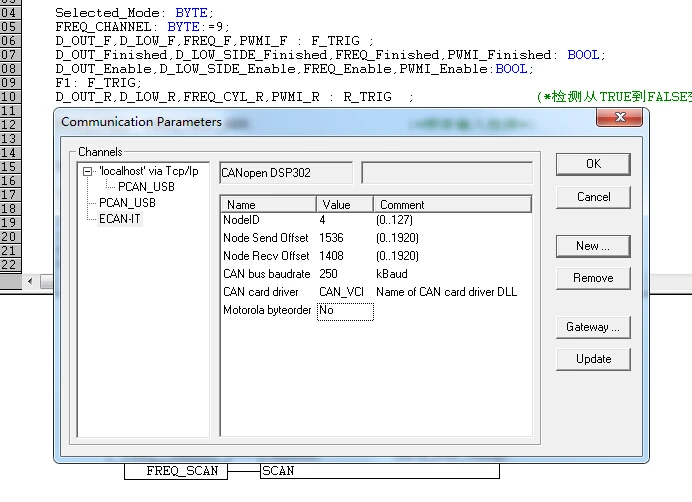Click the CAN bus baudrate name
This screenshot has width=692, height=502.
[x=267, y=274]
